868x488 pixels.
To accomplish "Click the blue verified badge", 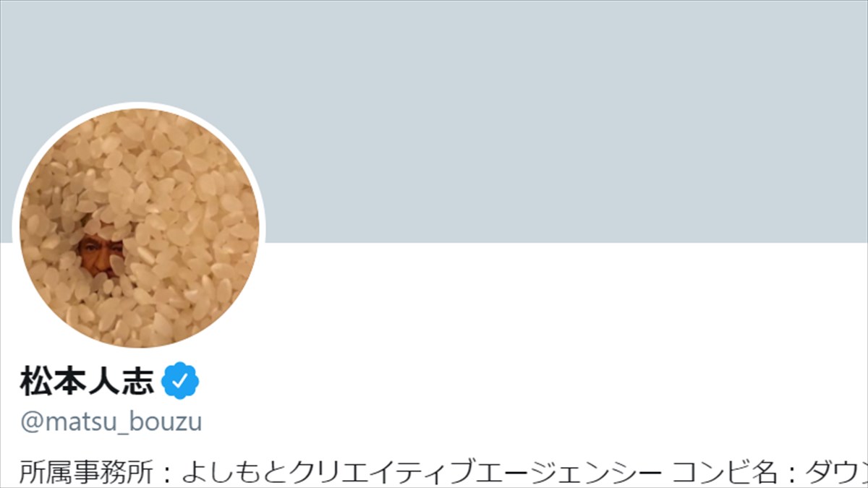I will [x=180, y=381].
